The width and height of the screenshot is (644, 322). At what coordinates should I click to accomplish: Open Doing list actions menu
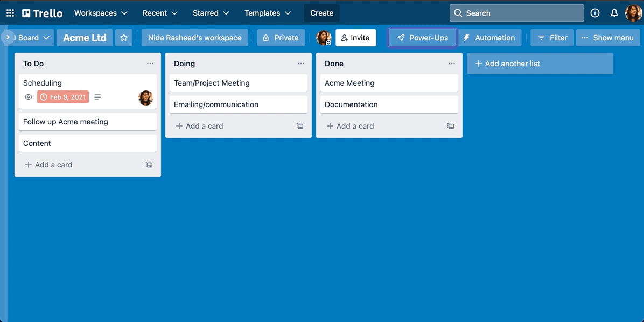click(301, 64)
